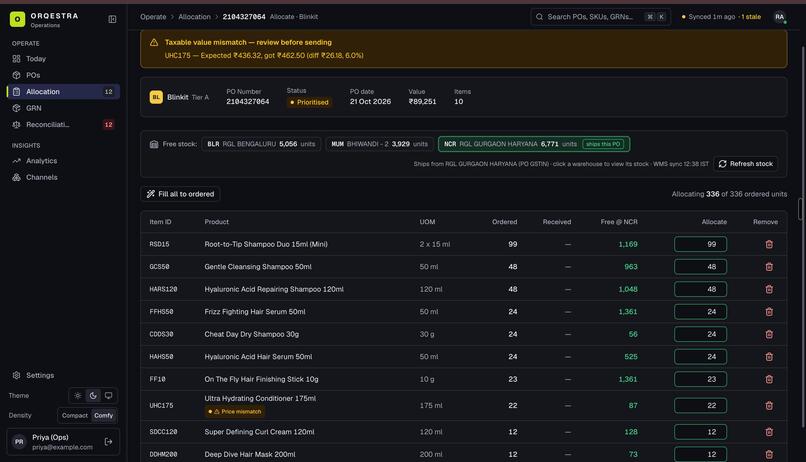The height and width of the screenshot is (462, 806).
Task: Remove HARS120 row with trash icon
Action: tap(769, 289)
